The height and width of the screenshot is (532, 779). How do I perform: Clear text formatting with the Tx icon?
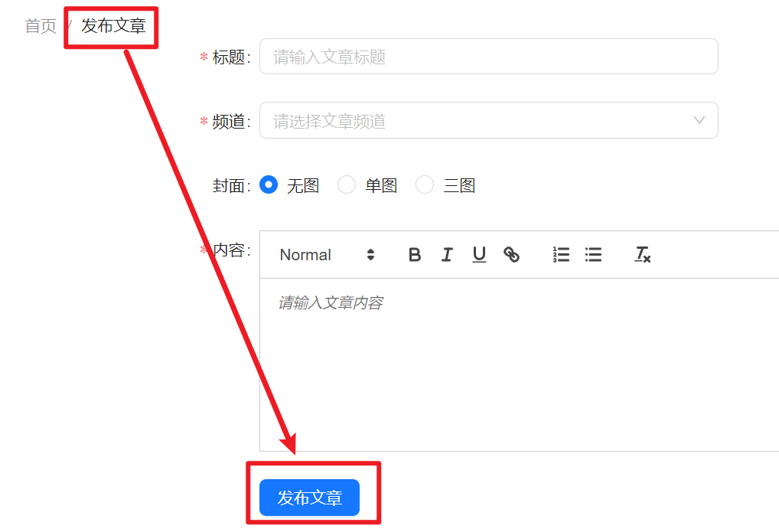point(642,255)
